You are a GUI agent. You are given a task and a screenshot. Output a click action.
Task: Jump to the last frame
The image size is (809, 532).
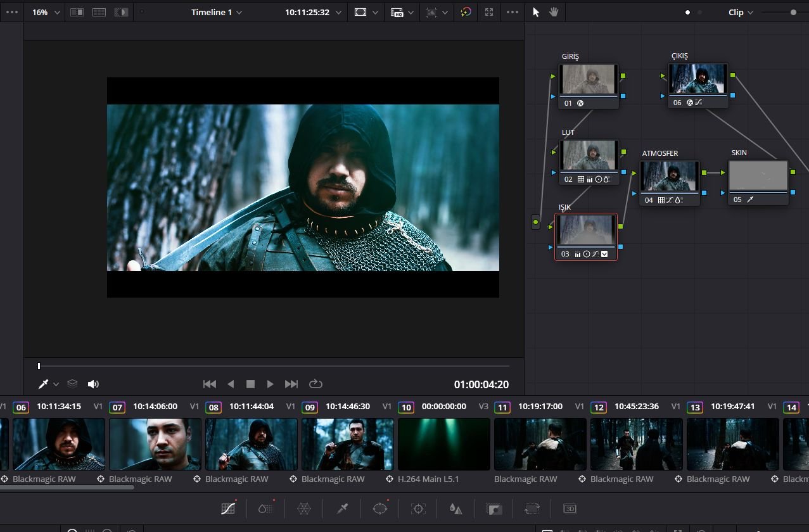(x=291, y=384)
